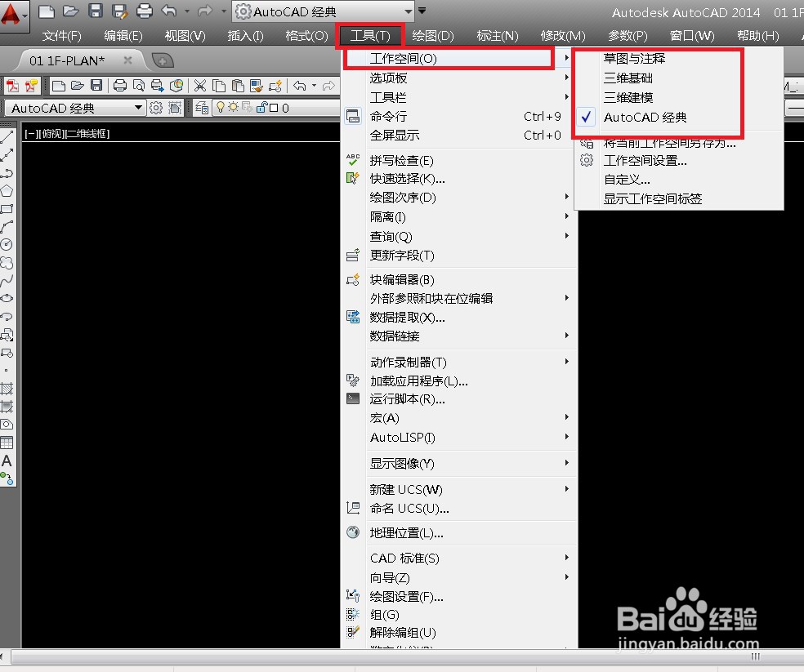804x672 pixels.
Task: Toggle 显示工作空间标签 option
Action: click(x=652, y=199)
